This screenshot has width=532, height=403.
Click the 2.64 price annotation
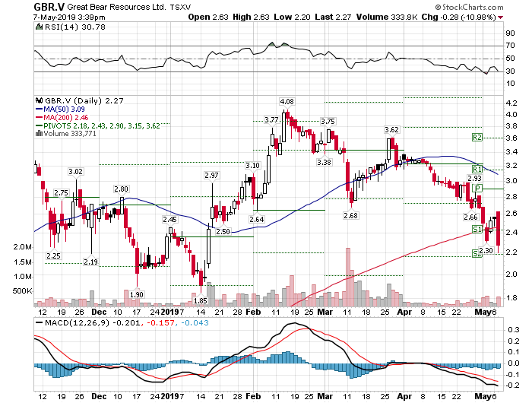tap(257, 219)
